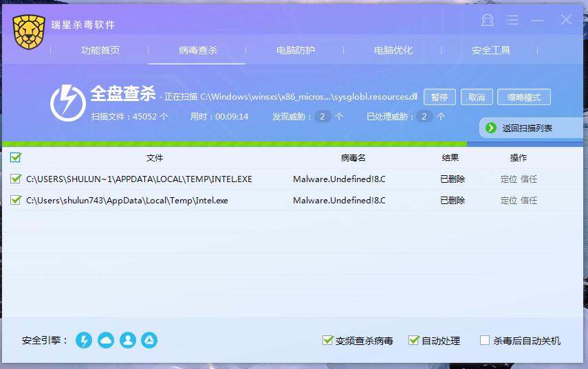Open the customer service avatar icon

488,20
